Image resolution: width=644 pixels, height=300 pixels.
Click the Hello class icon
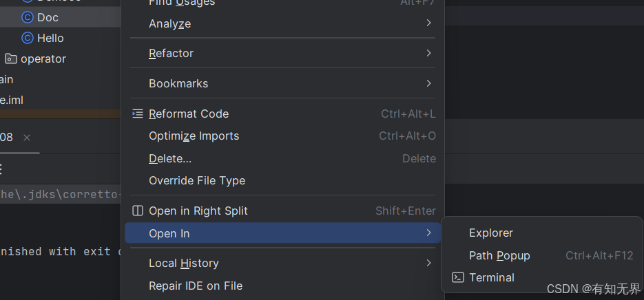[28, 38]
